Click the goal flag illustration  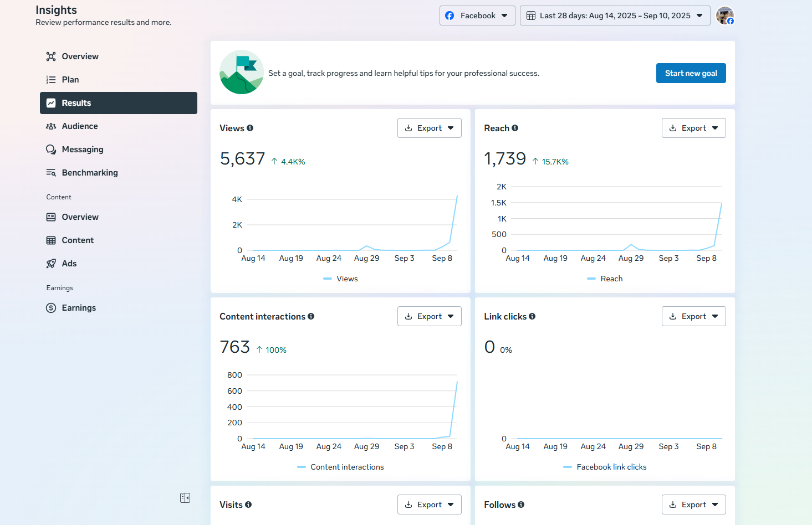coord(242,73)
